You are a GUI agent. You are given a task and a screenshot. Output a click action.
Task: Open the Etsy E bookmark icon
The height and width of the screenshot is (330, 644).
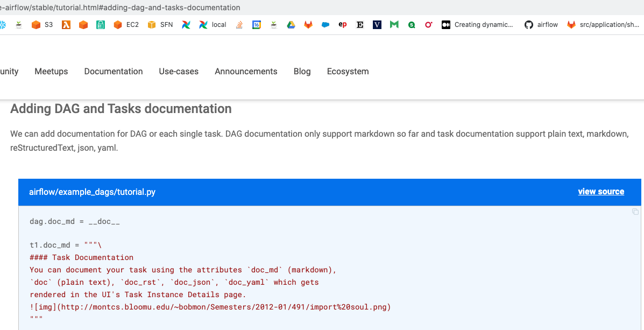[x=360, y=25]
